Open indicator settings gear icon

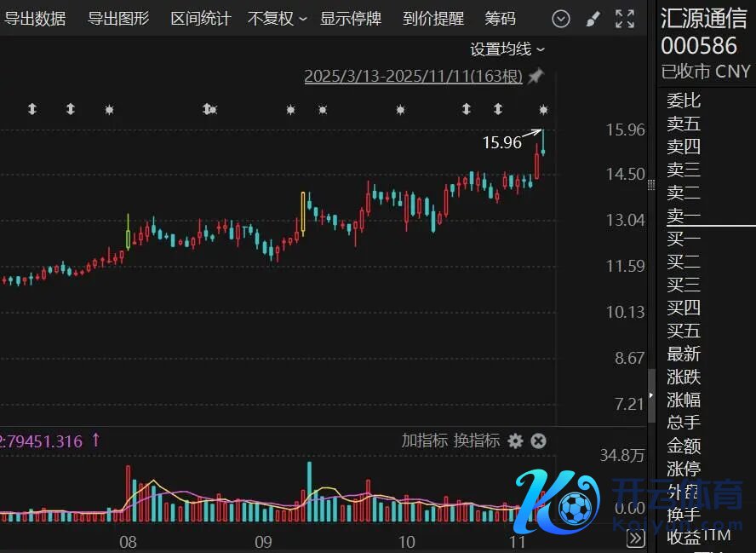(x=515, y=441)
